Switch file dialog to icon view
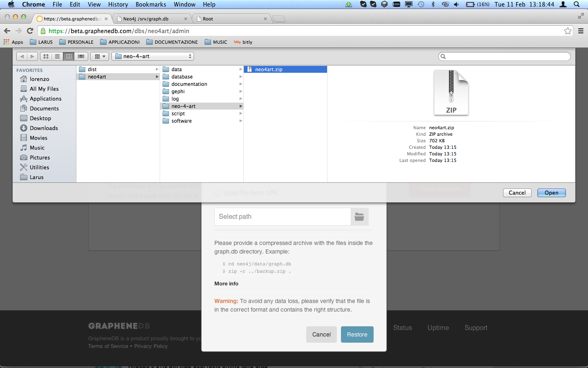Image resolution: width=588 pixels, height=368 pixels. [x=46, y=56]
